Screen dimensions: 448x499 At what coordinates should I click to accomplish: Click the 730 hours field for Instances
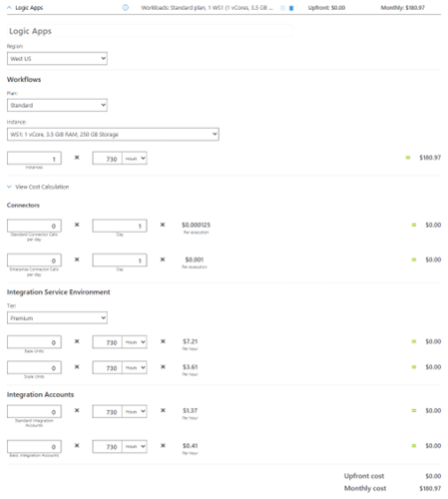click(108, 159)
